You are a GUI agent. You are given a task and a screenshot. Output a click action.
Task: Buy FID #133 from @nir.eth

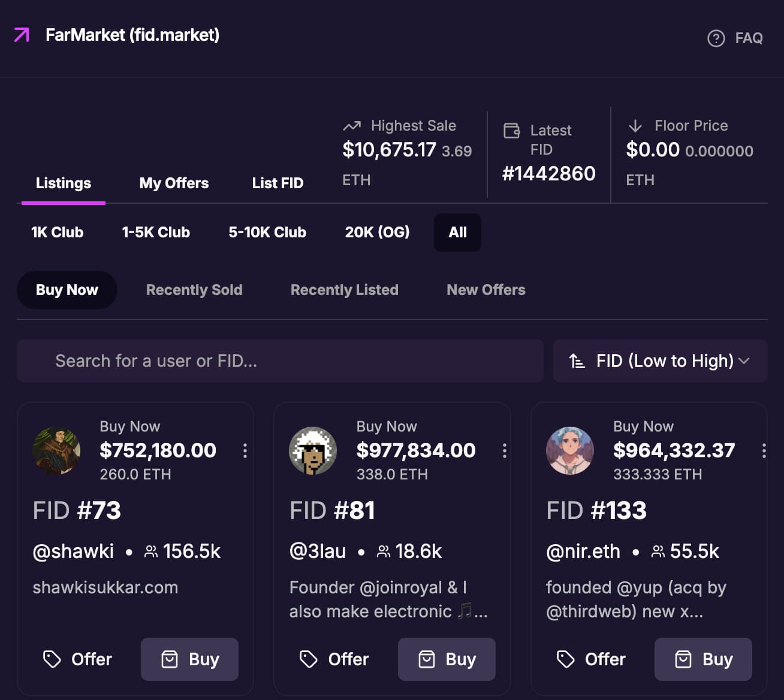pyautogui.click(x=703, y=659)
